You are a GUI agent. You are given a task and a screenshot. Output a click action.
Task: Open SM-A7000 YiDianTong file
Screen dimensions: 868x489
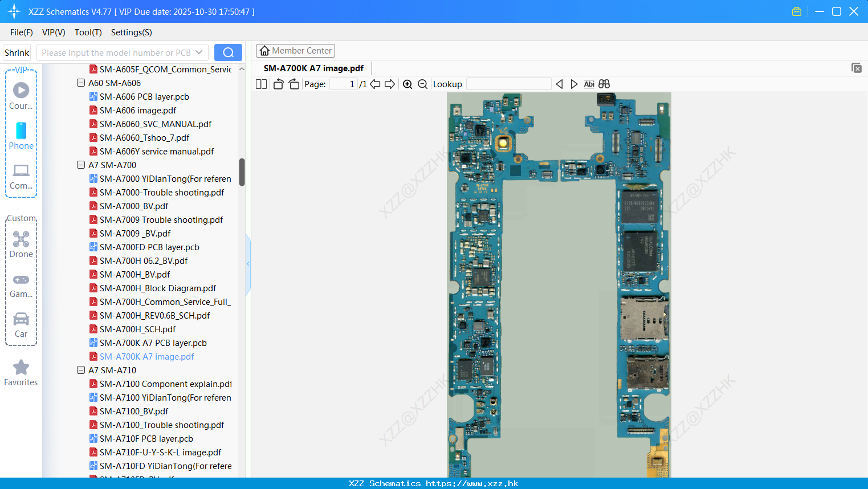pos(165,179)
